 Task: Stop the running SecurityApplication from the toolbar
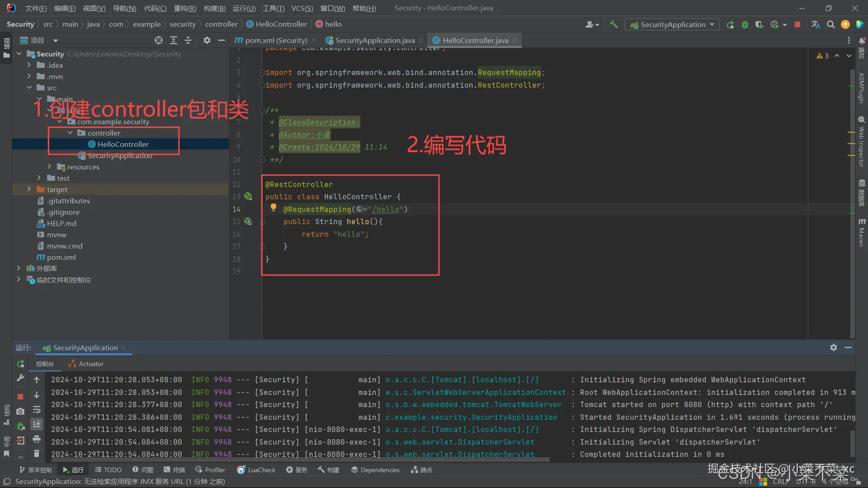pyautogui.click(x=797, y=24)
